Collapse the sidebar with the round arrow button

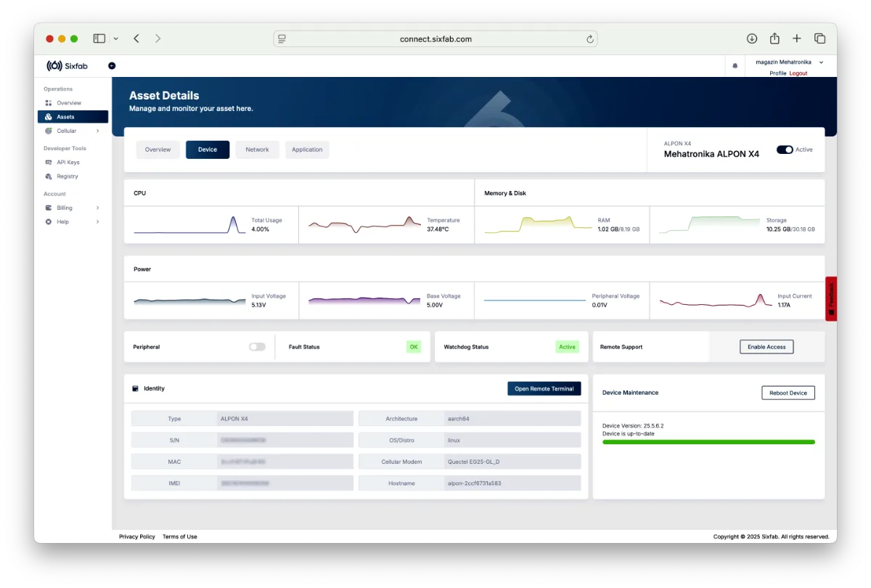tap(112, 65)
